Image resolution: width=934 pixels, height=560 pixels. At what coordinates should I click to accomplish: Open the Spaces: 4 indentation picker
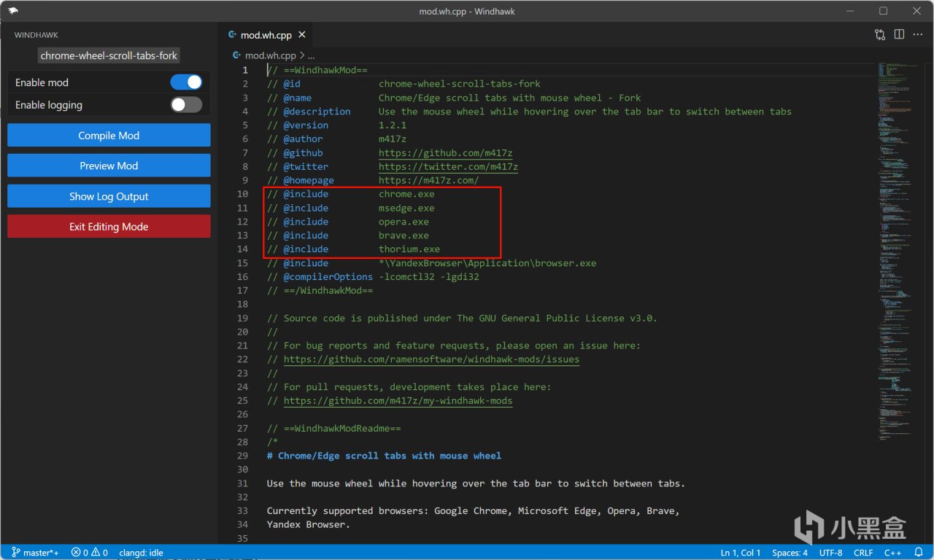pyautogui.click(x=790, y=553)
